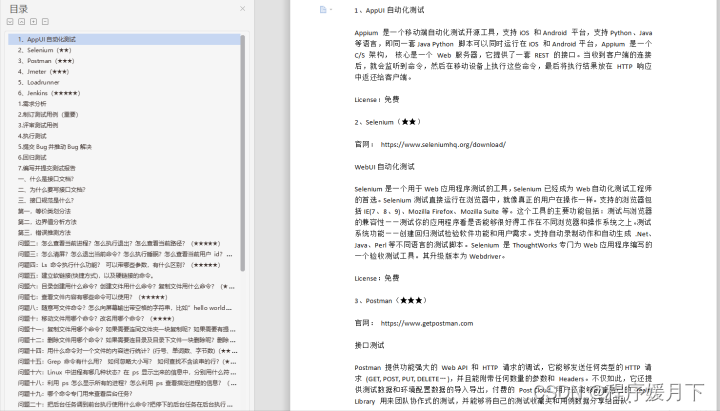Click the '3、Postman(★★★)' heading in document
The height and width of the screenshot is (411, 720).
coord(391,301)
